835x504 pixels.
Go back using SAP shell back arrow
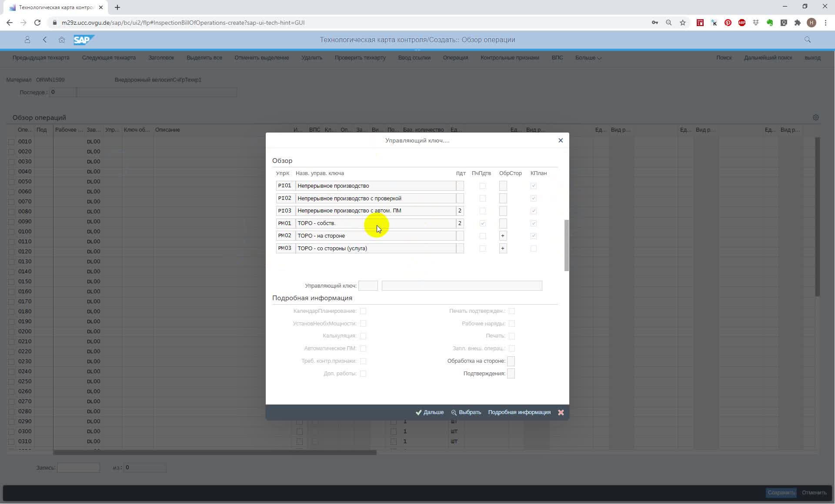click(x=45, y=40)
